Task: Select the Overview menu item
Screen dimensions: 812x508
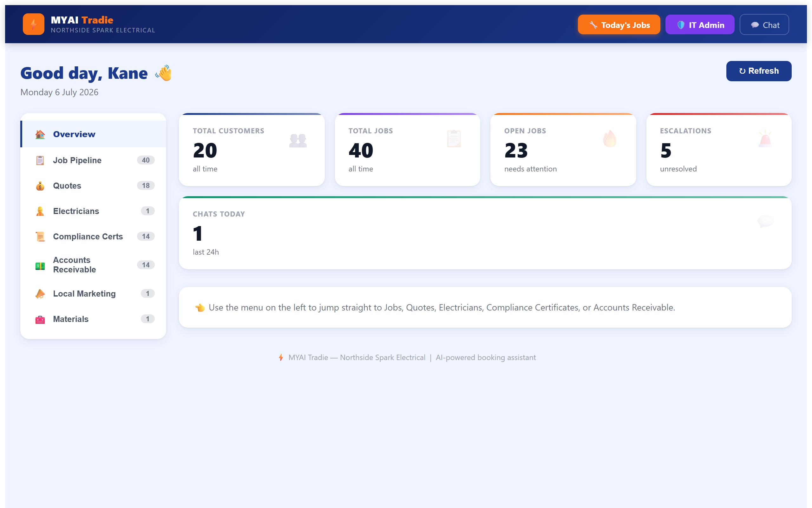Action: pyautogui.click(x=93, y=134)
